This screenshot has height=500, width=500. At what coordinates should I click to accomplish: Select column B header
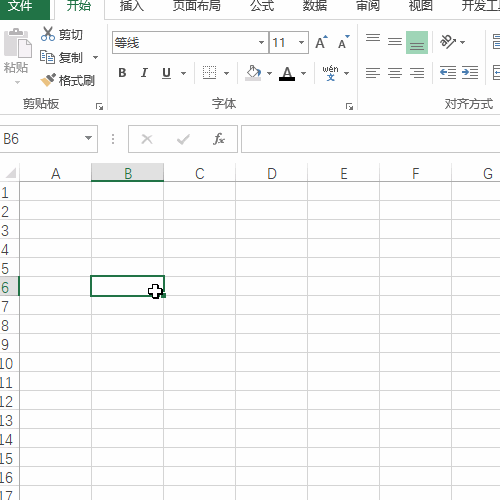127,173
